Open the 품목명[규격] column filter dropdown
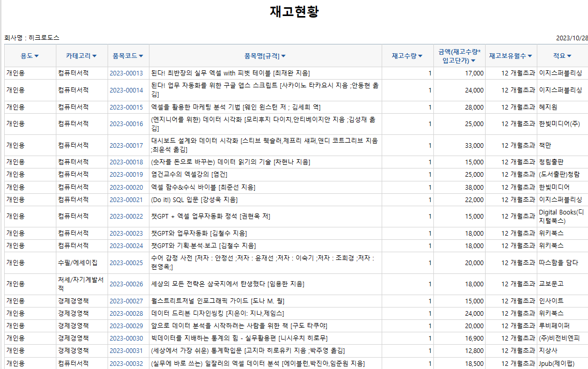588x369 pixels. (x=283, y=56)
